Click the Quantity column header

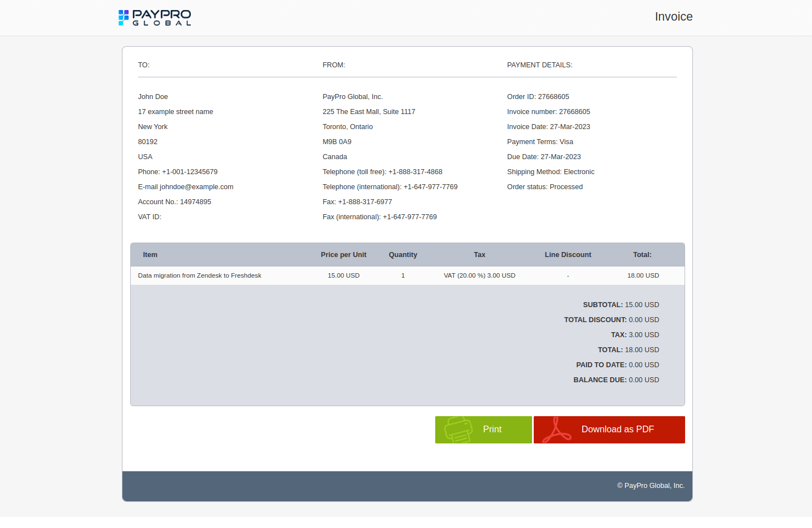tap(403, 255)
